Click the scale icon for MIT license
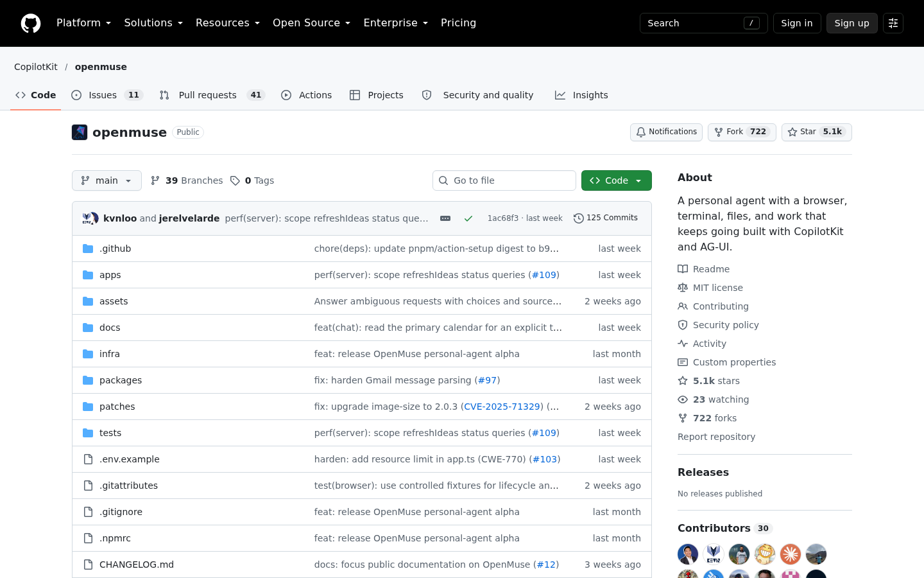 (x=683, y=288)
